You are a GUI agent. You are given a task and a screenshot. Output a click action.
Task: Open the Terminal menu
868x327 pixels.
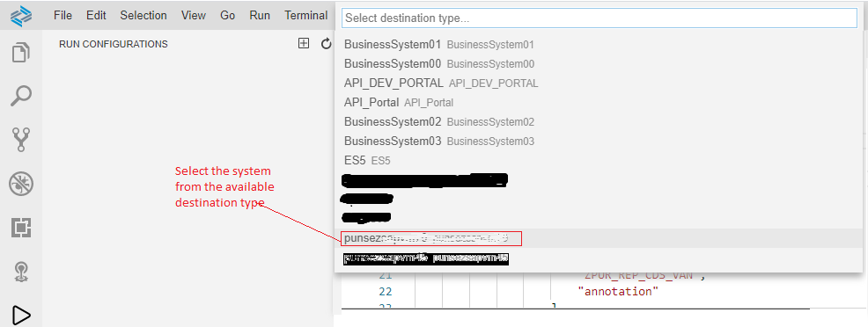click(306, 16)
